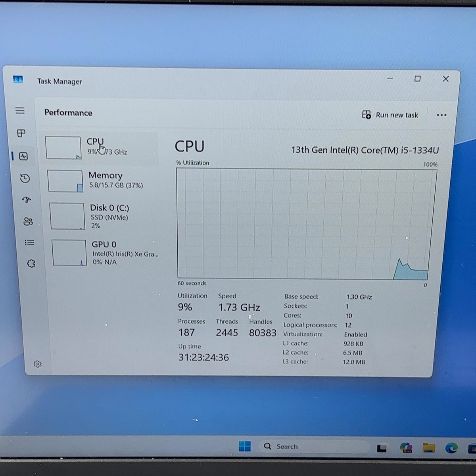476x476 pixels.
Task: Open the App history page icon
Action: (25, 178)
